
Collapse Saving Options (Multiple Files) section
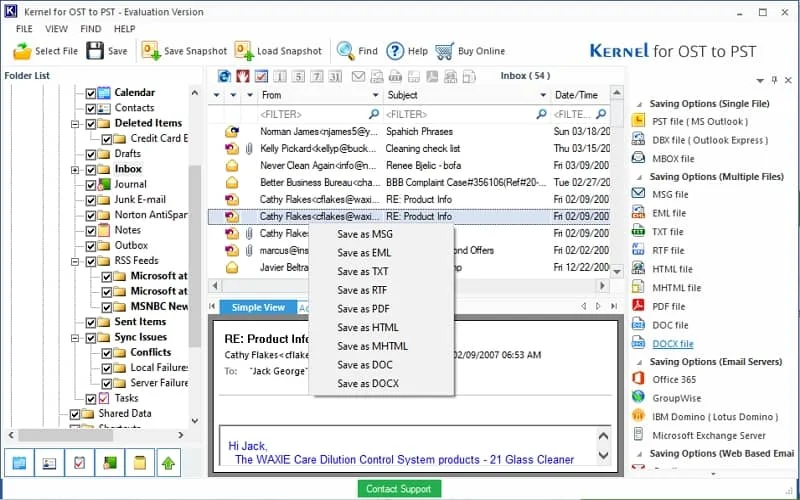point(639,177)
